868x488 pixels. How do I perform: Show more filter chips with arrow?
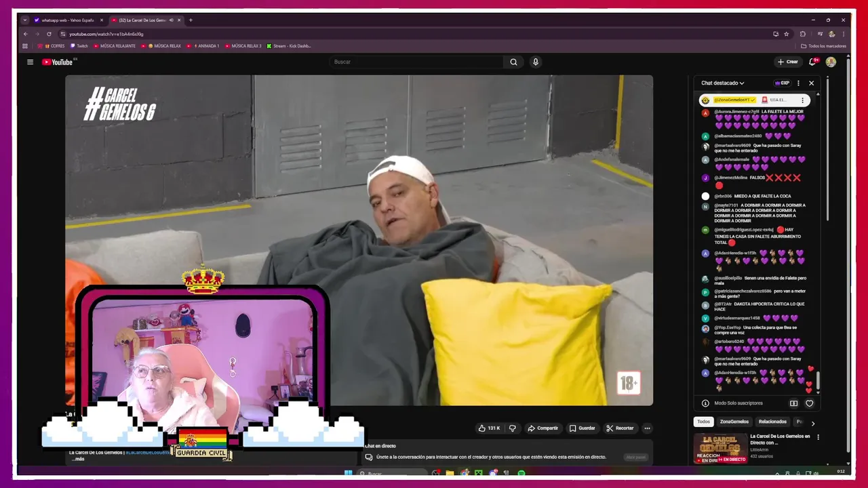(813, 424)
